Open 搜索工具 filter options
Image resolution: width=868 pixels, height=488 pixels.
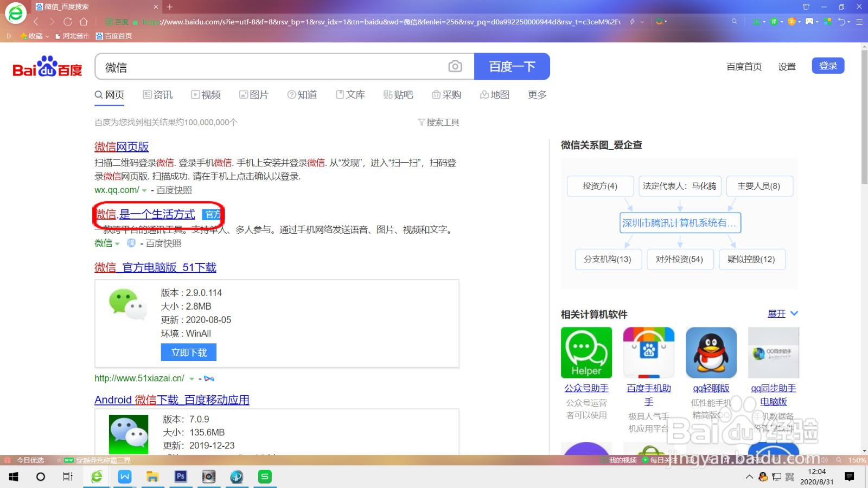(x=438, y=122)
